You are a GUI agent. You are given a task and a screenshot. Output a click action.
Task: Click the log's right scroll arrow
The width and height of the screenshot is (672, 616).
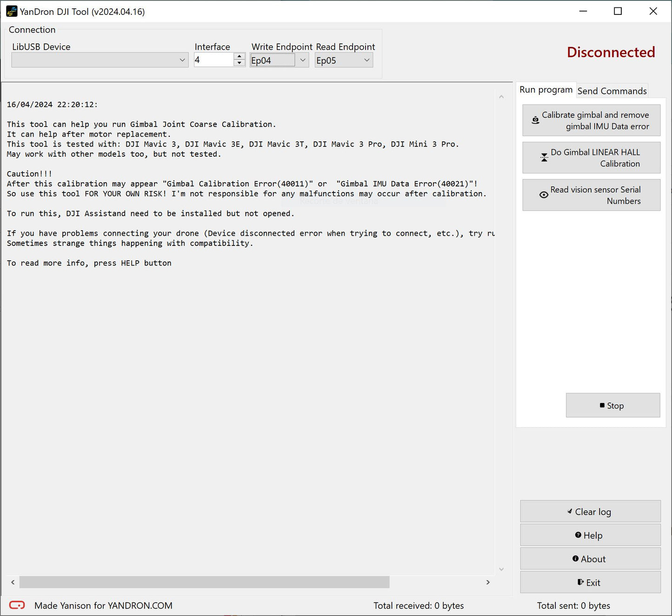tap(488, 582)
